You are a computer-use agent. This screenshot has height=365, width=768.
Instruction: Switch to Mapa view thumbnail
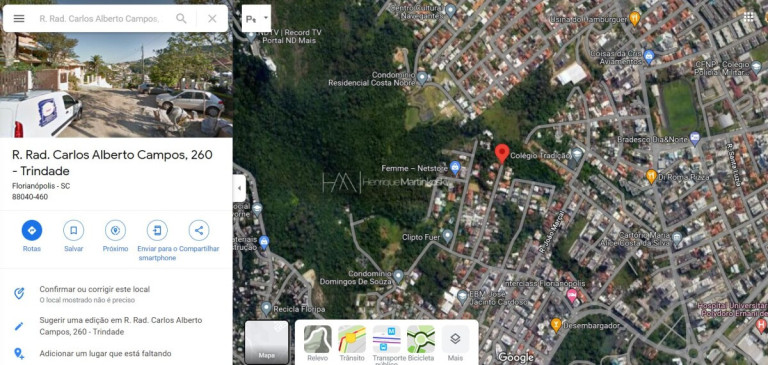[266, 342]
